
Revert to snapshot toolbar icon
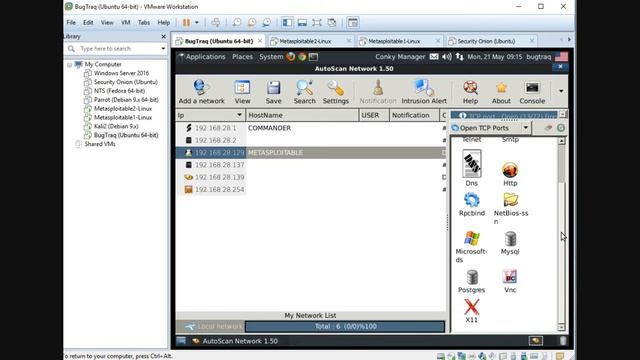coord(252,22)
